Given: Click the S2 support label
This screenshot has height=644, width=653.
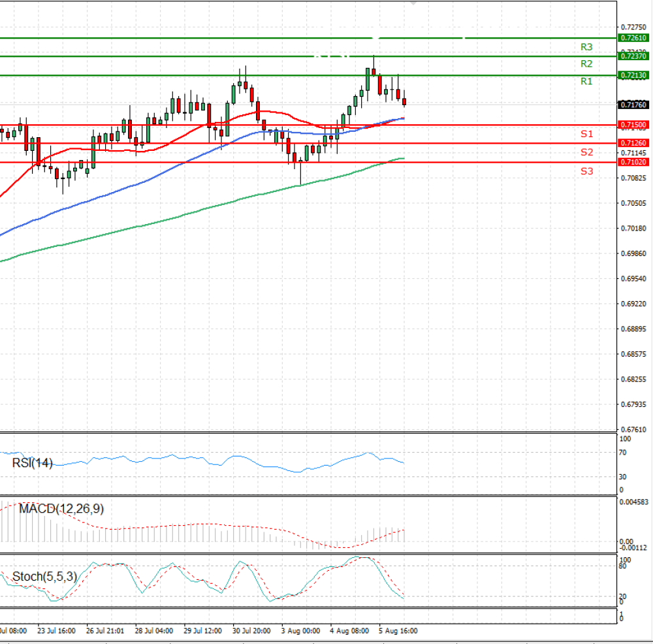Looking at the screenshot, I should pyautogui.click(x=587, y=152).
